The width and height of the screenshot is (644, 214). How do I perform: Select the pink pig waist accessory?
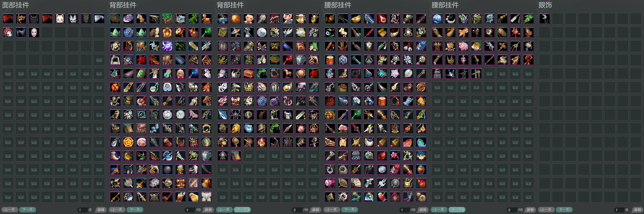coord(463,46)
